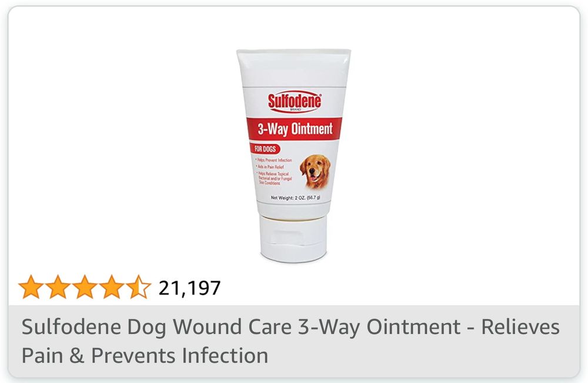Click the first orange rating star

[31, 287]
